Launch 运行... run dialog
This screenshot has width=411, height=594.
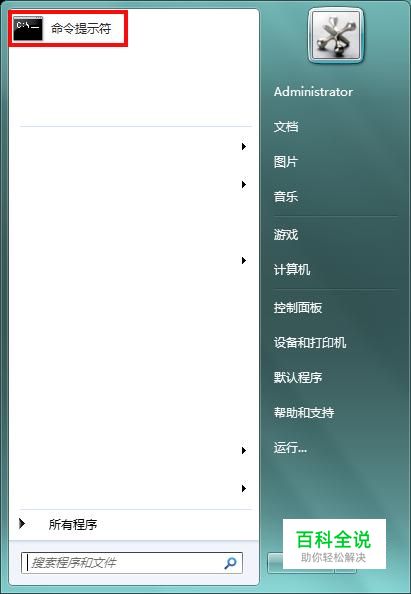click(x=290, y=448)
